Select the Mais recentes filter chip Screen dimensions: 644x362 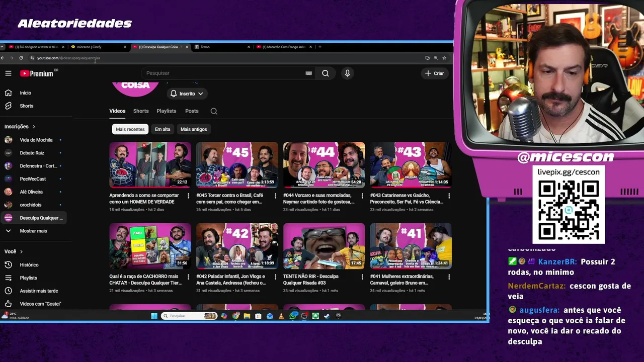[x=130, y=129]
